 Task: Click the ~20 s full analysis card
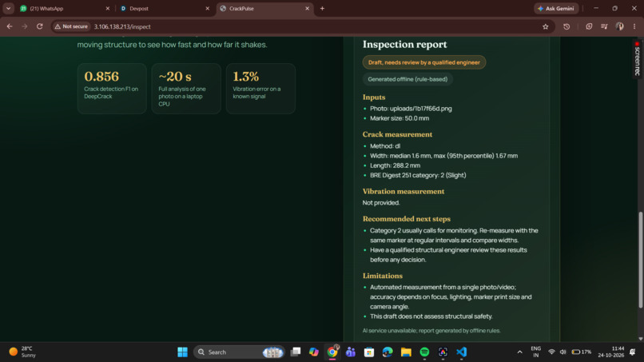tap(186, 89)
